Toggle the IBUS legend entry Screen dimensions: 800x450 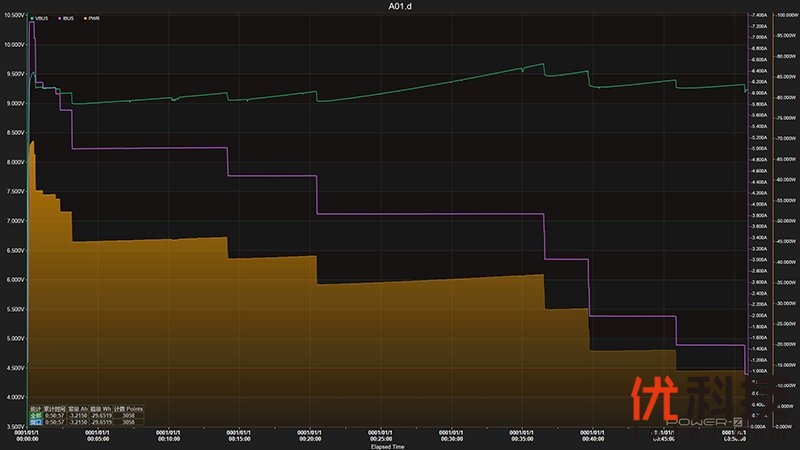[x=67, y=18]
